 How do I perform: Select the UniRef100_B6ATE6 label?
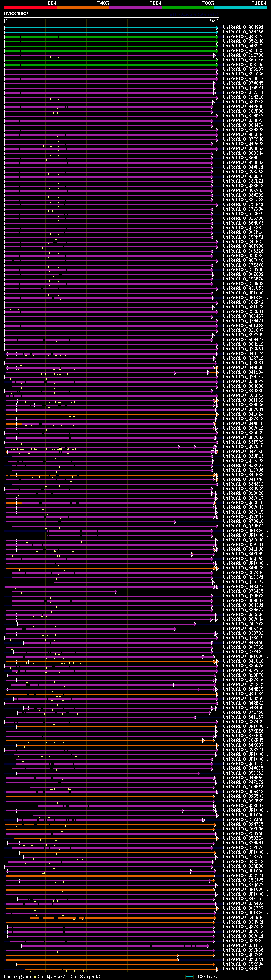click(243, 60)
